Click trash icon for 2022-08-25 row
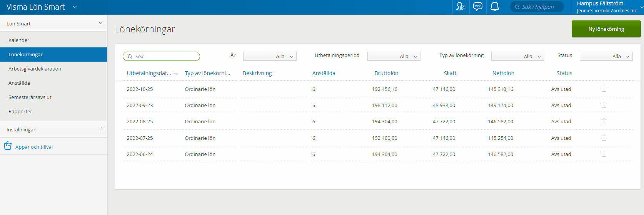 click(x=604, y=121)
